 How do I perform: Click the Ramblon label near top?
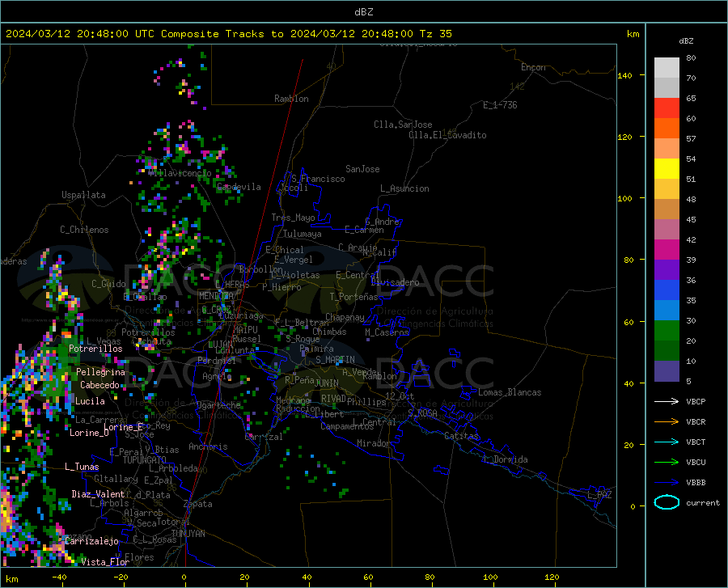pos(291,99)
